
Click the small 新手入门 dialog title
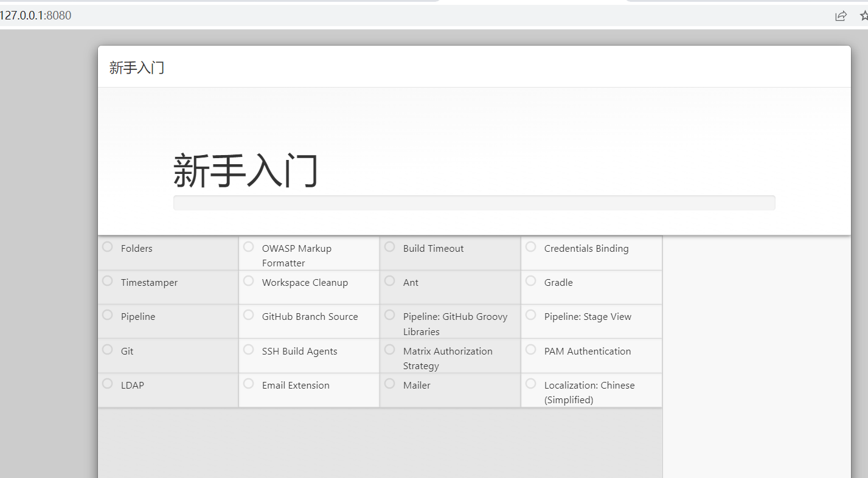coord(137,68)
